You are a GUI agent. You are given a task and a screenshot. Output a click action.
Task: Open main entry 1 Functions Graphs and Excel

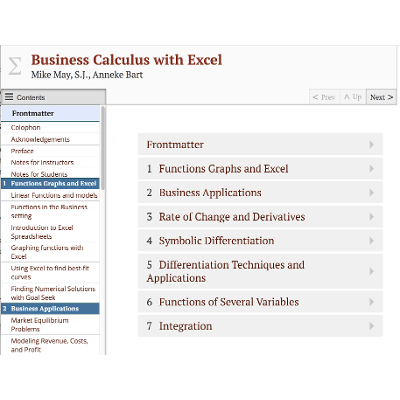(260, 169)
